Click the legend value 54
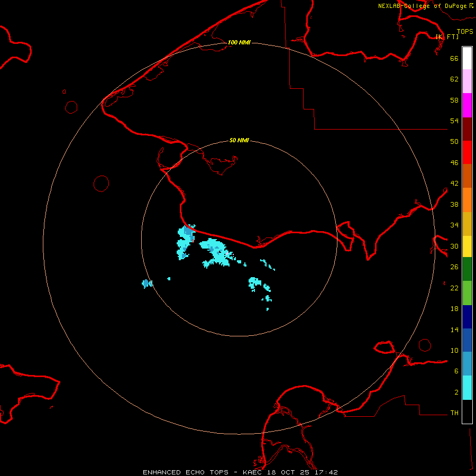 coord(454,121)
